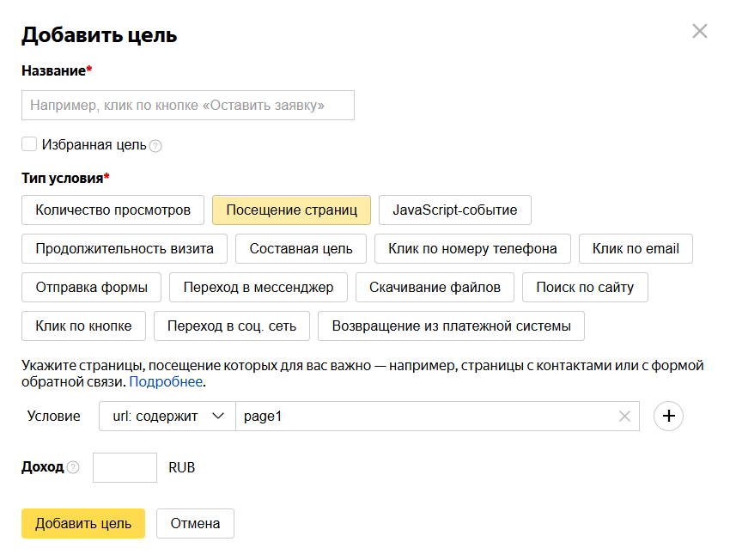Choose Переход в мессенджер type

(x=258, y=288)
